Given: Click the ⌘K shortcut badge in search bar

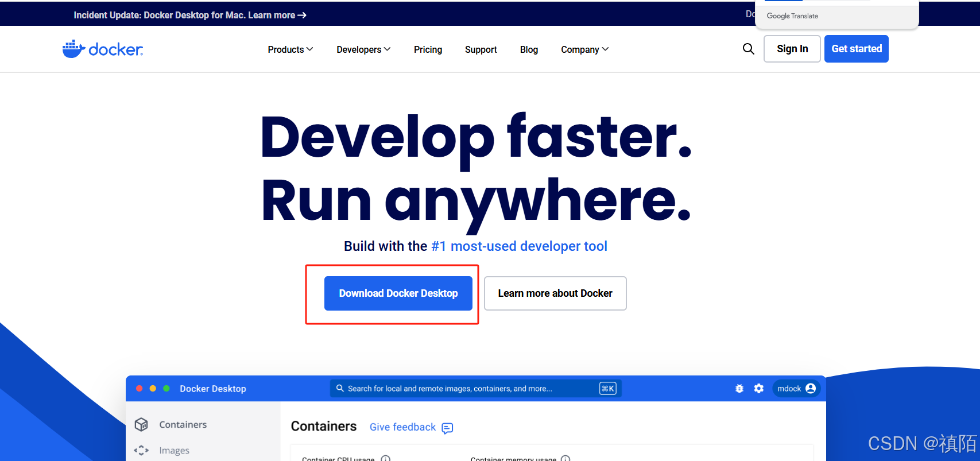Looking at the screenshot, I should click(607, 389).
